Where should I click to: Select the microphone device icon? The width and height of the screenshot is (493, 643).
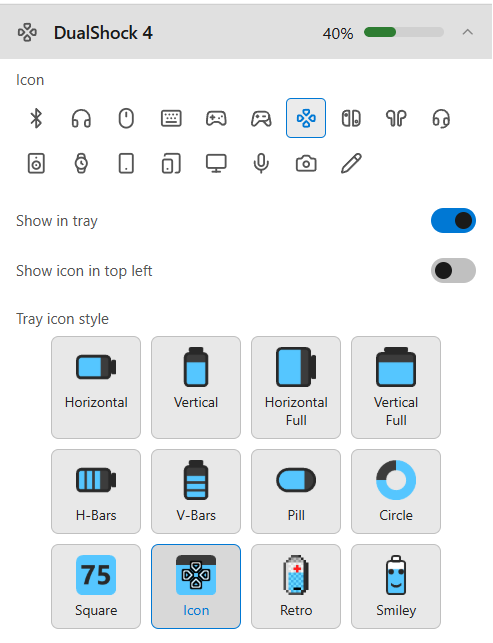tap(261, 164)
